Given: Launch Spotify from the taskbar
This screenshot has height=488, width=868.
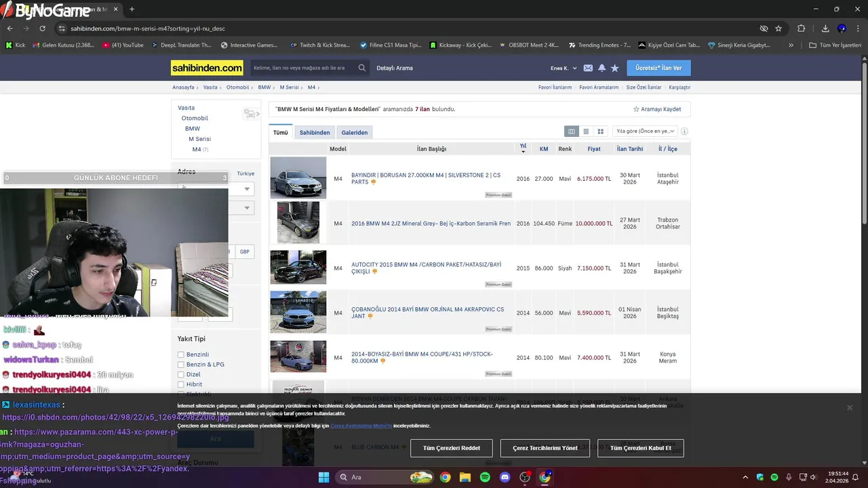Looking at the screenshot, I should [485, 477].
